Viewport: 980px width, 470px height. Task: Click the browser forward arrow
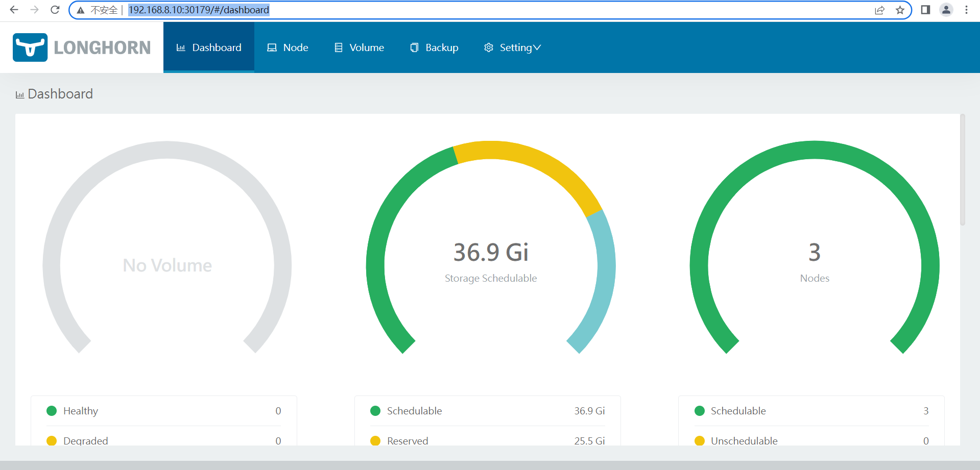(34, 10)
